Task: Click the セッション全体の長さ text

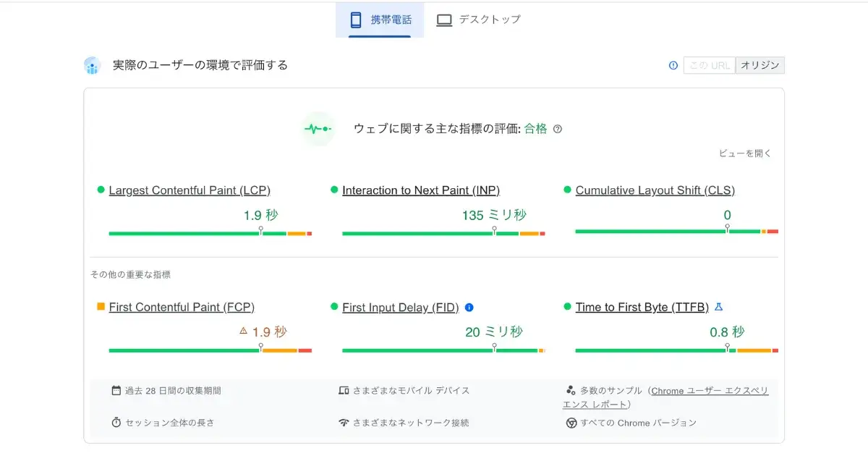Action: [x=170, y=423]
